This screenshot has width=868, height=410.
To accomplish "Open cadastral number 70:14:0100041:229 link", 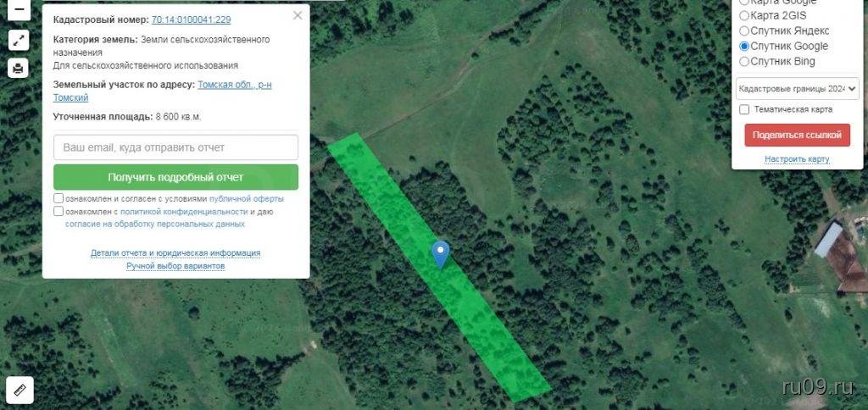I will tap(191, 20).
